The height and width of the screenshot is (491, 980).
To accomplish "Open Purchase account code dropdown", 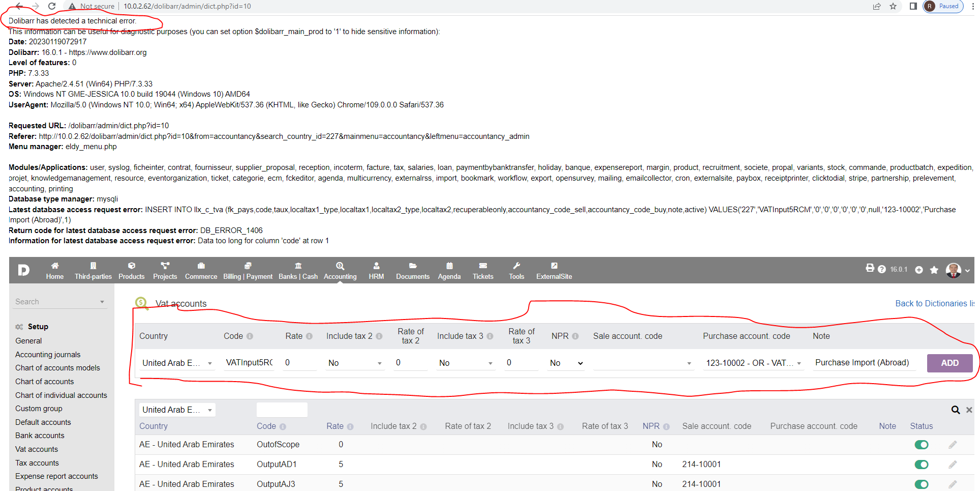I will pos(753,363).
